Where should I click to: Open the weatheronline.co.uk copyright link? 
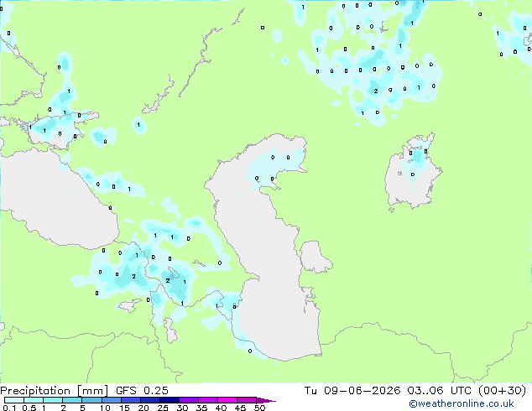[x=462, y=403]
